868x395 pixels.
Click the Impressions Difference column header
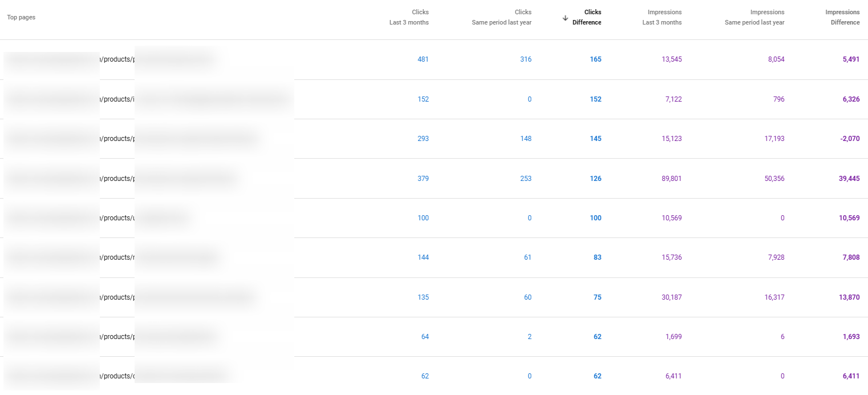(x=842, y=17)
